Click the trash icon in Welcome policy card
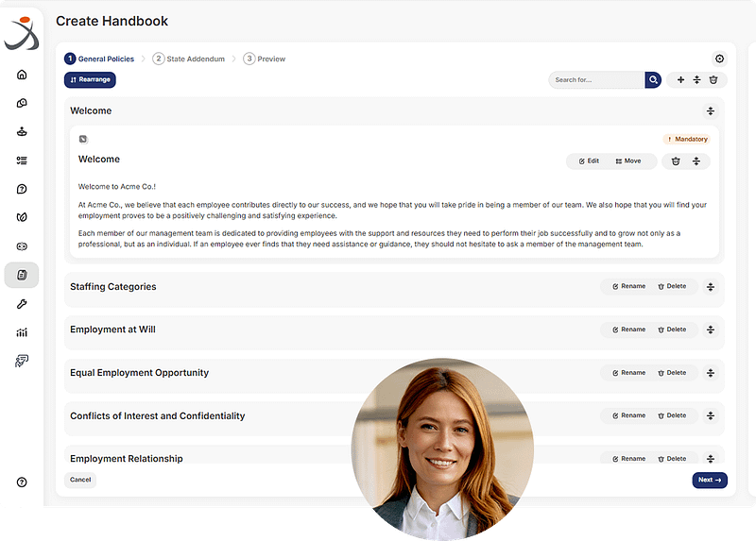756x541 pixels. 676,161
